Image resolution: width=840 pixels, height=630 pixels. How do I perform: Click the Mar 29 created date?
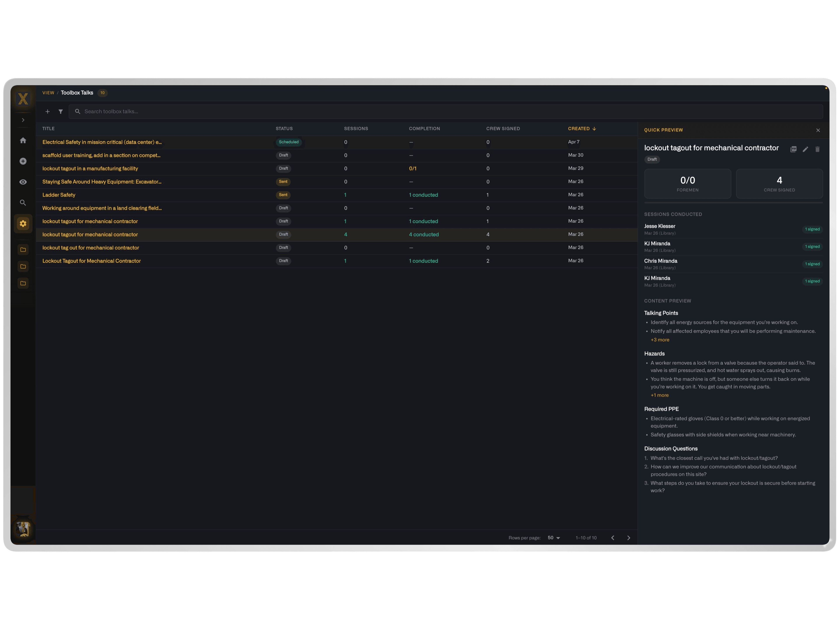coord(576,168)
